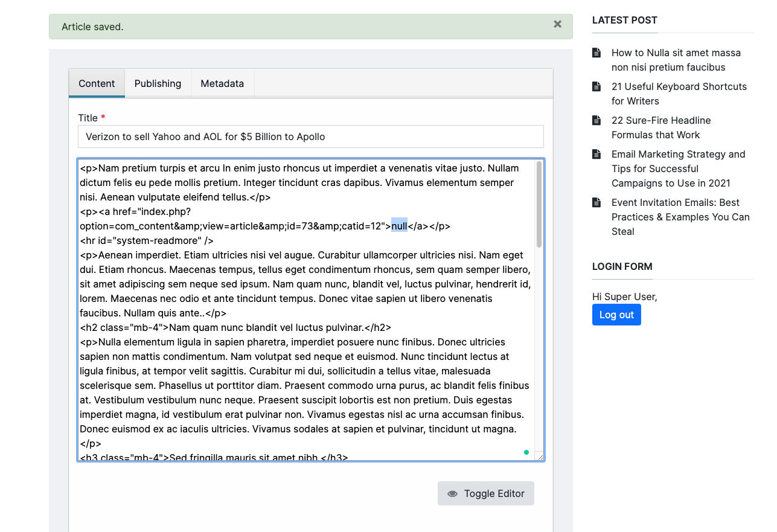Click document icon beside Nulla sit amet post

[596, 53]
